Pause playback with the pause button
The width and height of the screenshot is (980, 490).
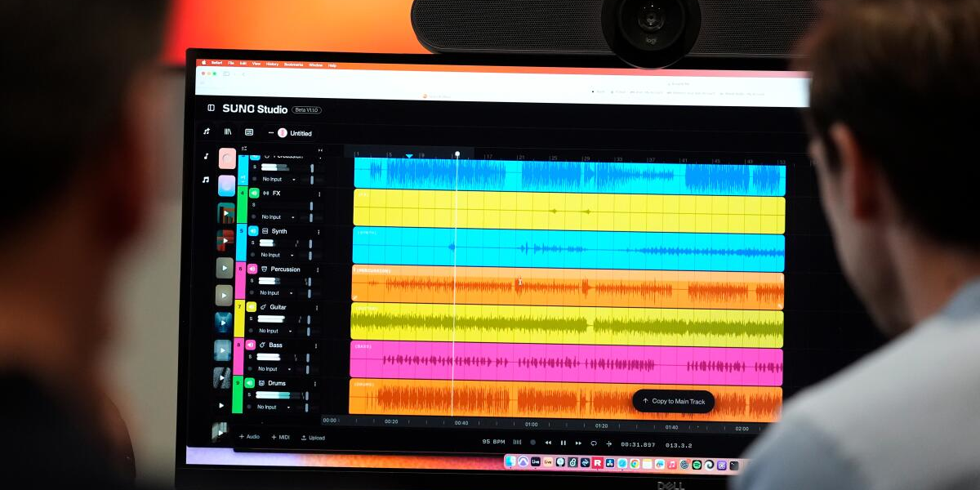(563, 443)
